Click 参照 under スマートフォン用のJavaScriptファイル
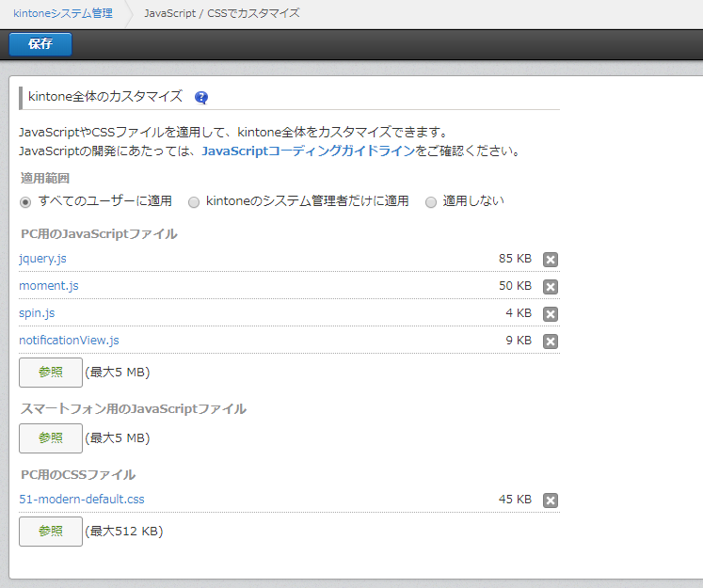703x588 pixels. (x=51, y=438)
